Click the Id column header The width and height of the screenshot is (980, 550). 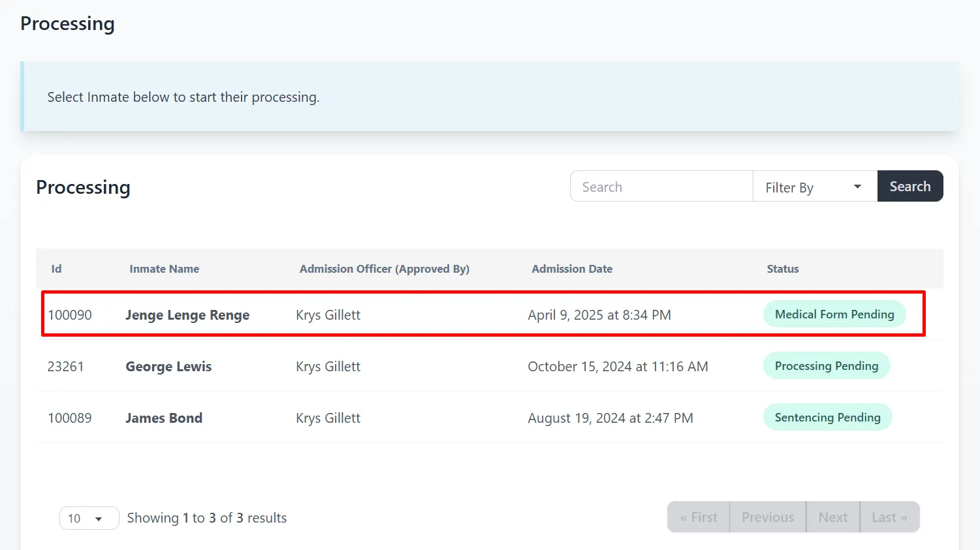point(57,269)
